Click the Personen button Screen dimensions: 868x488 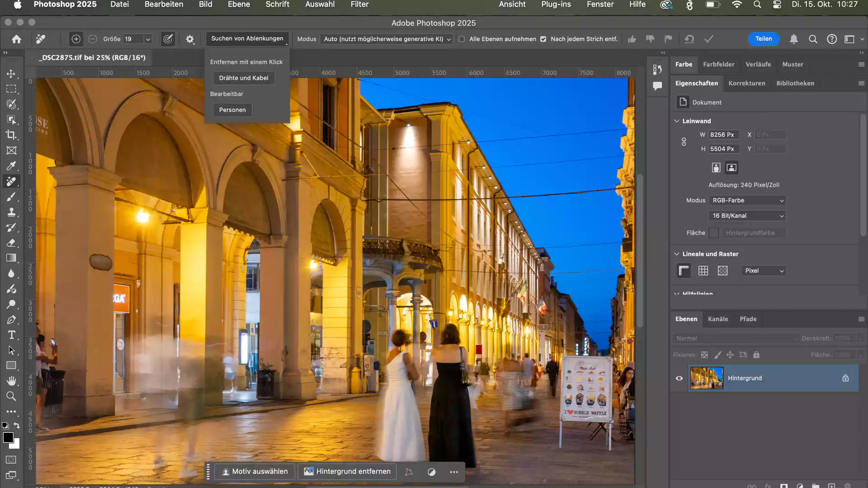(x=232, y=110)
